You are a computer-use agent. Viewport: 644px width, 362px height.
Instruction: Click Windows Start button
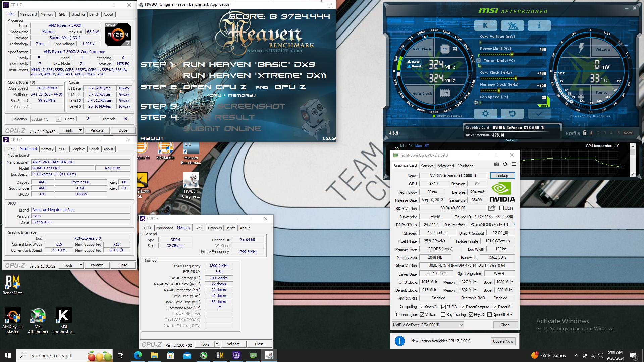[8, 355]
